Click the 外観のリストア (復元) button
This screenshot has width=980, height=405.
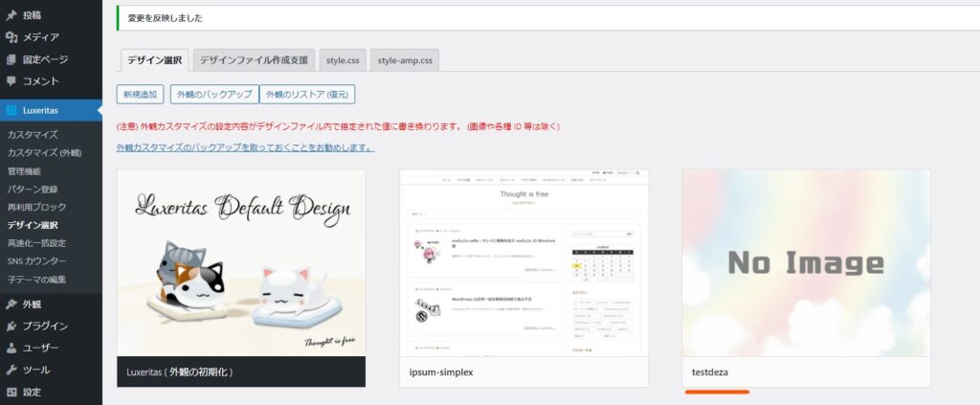307,95
